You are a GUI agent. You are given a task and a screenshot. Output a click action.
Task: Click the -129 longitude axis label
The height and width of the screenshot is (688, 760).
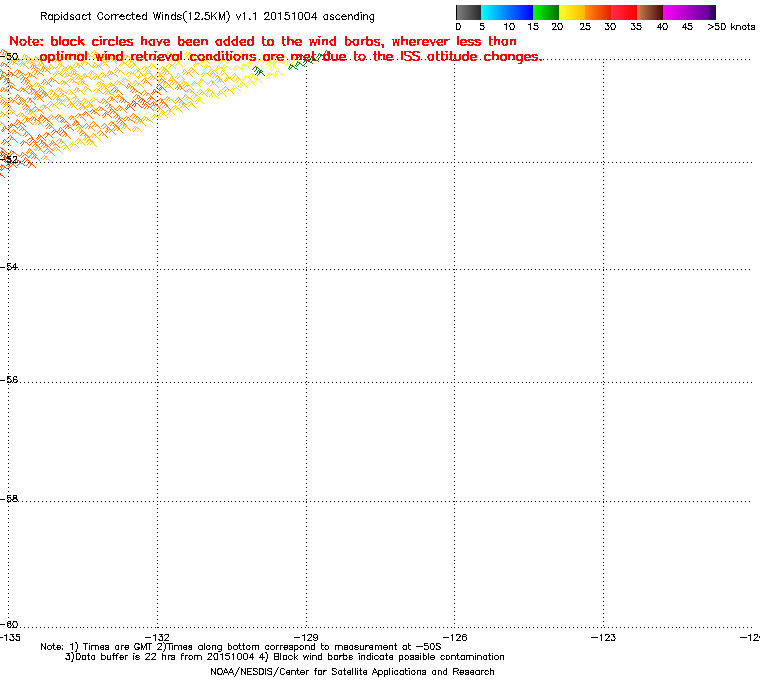pyautogui.click(x=306, y=637)
